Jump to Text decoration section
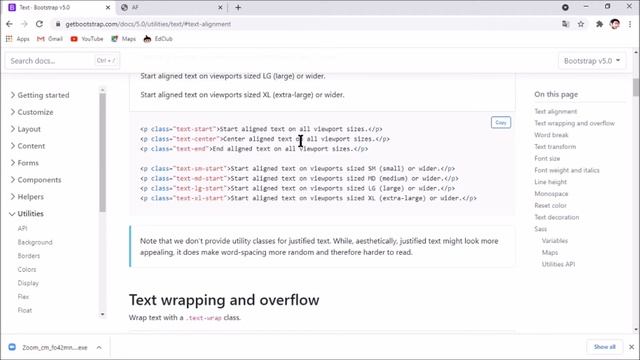Screen dimensions: 640x360 (556, 217)
